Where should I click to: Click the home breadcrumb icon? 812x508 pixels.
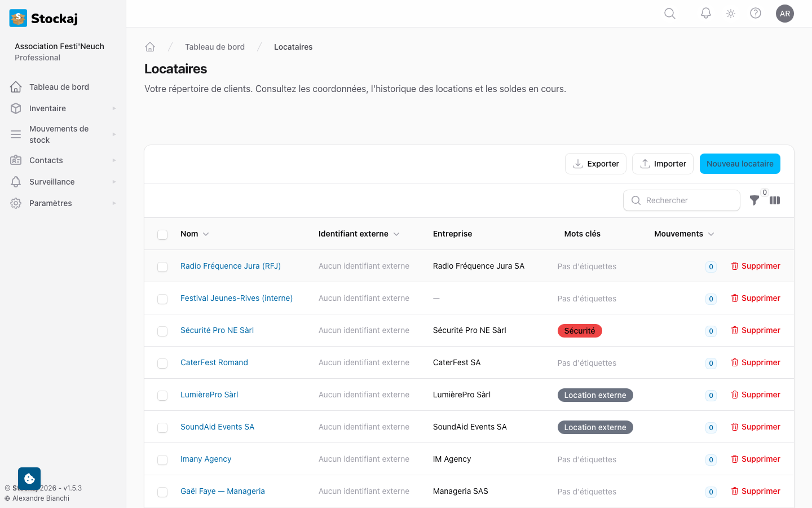(150, 47)
